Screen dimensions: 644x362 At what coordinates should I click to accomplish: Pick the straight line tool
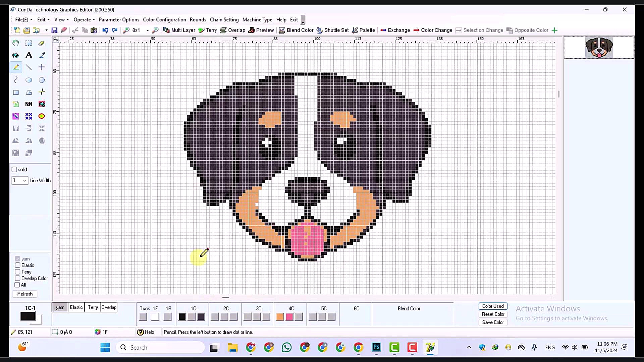[29, 67]
